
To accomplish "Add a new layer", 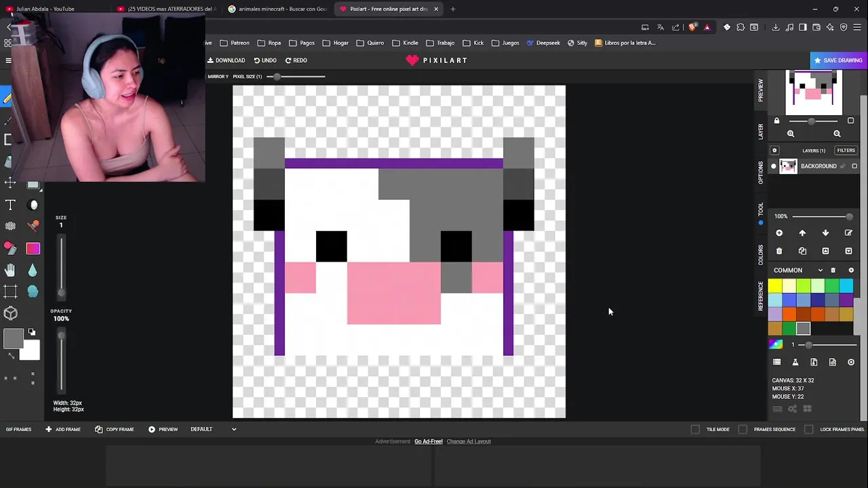I will pyautogui.click(x=779, y=233).
